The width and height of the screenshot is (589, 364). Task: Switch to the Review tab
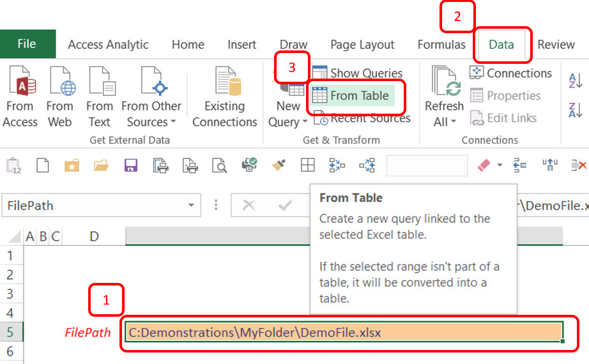click(556, 45)
